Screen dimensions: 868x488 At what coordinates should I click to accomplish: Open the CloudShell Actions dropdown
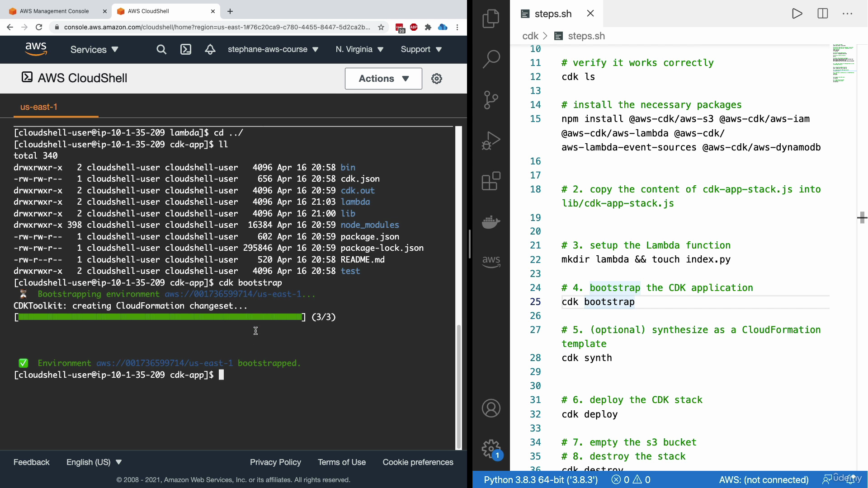click(383, 79)
